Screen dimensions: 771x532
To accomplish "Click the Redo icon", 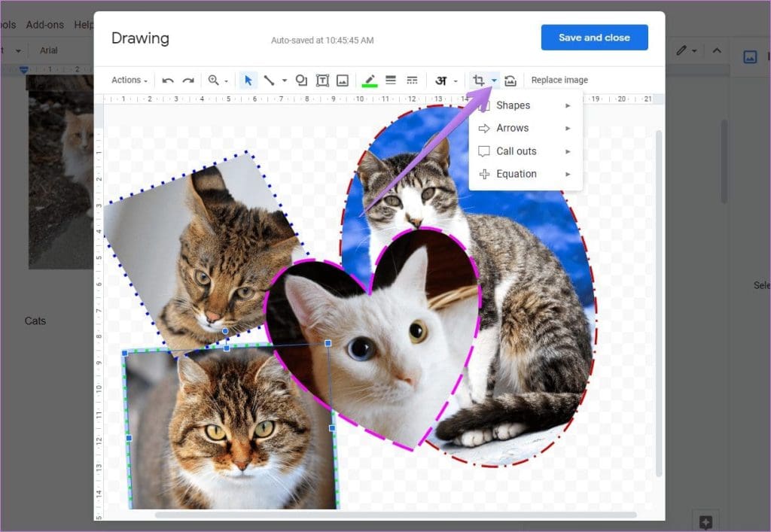I will point(186,80).
